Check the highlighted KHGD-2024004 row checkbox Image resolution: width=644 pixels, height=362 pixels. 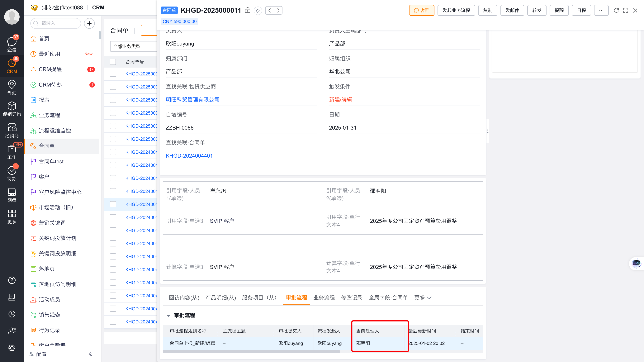pyautogui.click(x=113, y=204)
